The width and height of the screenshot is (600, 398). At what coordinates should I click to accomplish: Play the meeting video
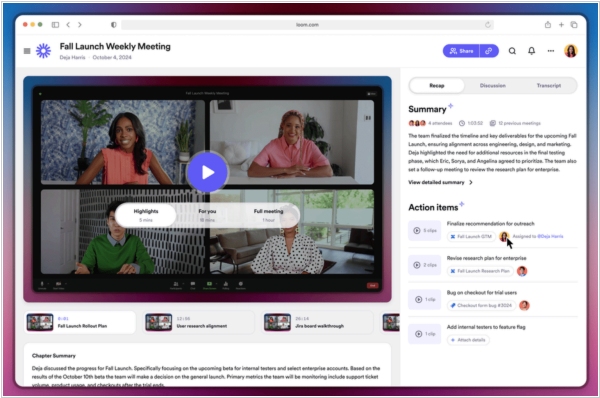(x=207, y=172)
